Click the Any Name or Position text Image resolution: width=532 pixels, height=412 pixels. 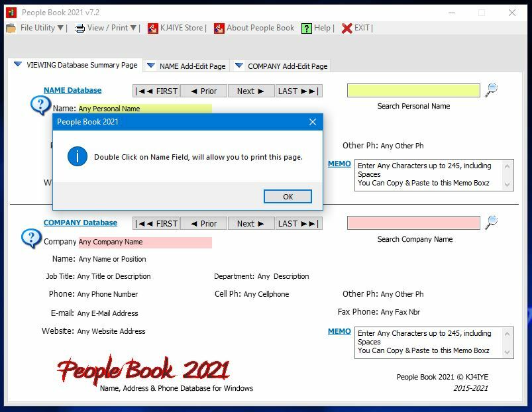click(x=113, y=259)
